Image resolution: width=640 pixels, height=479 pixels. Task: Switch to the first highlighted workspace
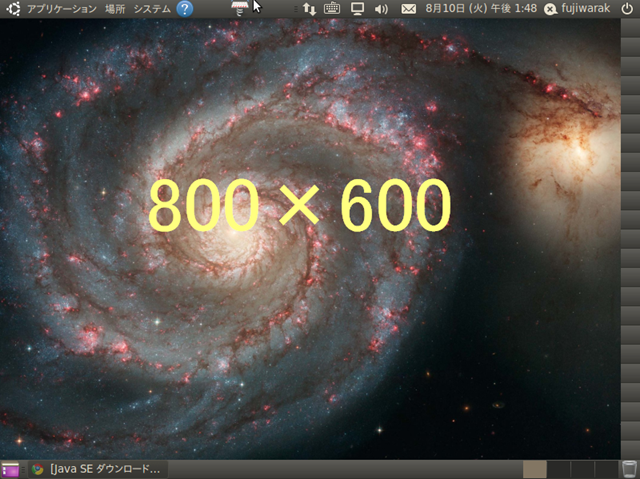point(535,470)
